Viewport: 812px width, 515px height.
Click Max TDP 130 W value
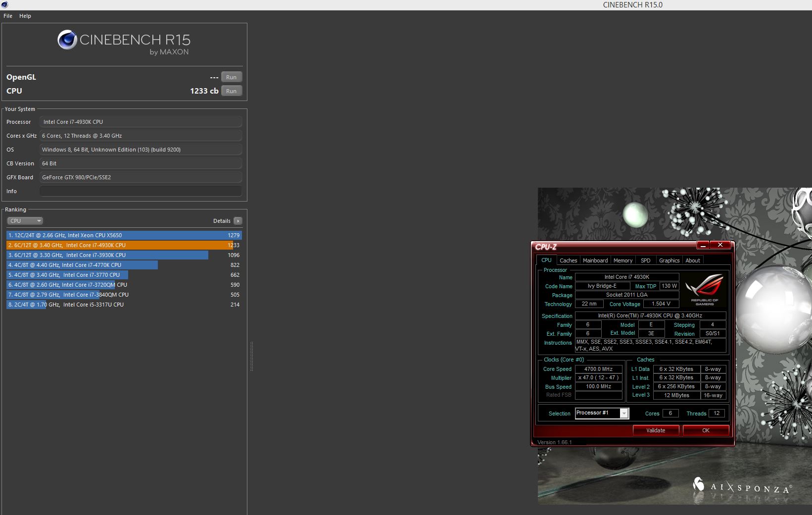[x=669, y=286]
